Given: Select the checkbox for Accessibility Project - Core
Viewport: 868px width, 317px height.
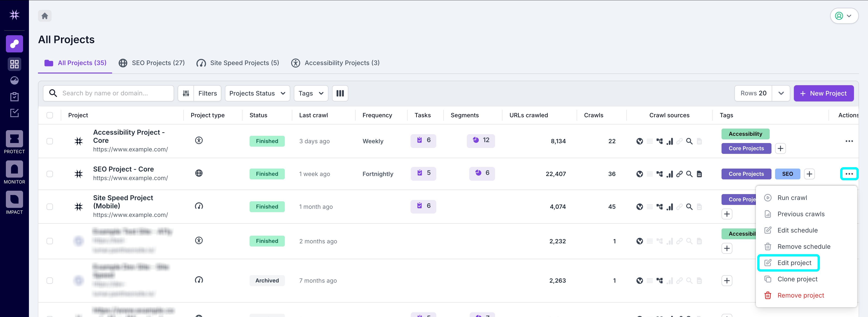Looking at the screenshot, I should (x=50, y=141).
